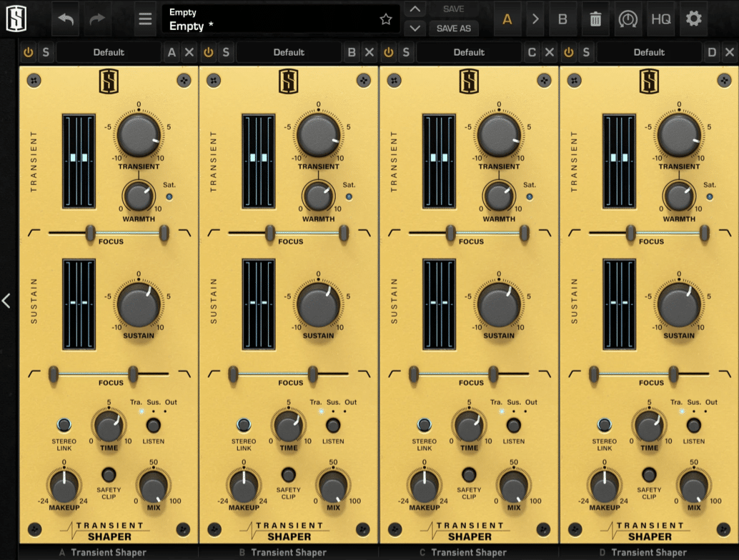The image size is (739, 560).
Task: Enable SAFETY CLIP on module A
Action: point(109,474)
